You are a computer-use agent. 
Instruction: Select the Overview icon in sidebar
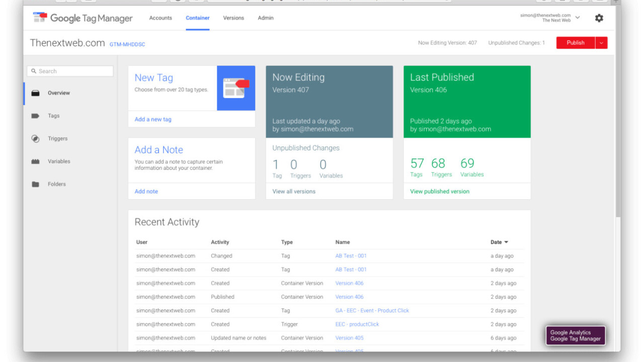(35, 93)
